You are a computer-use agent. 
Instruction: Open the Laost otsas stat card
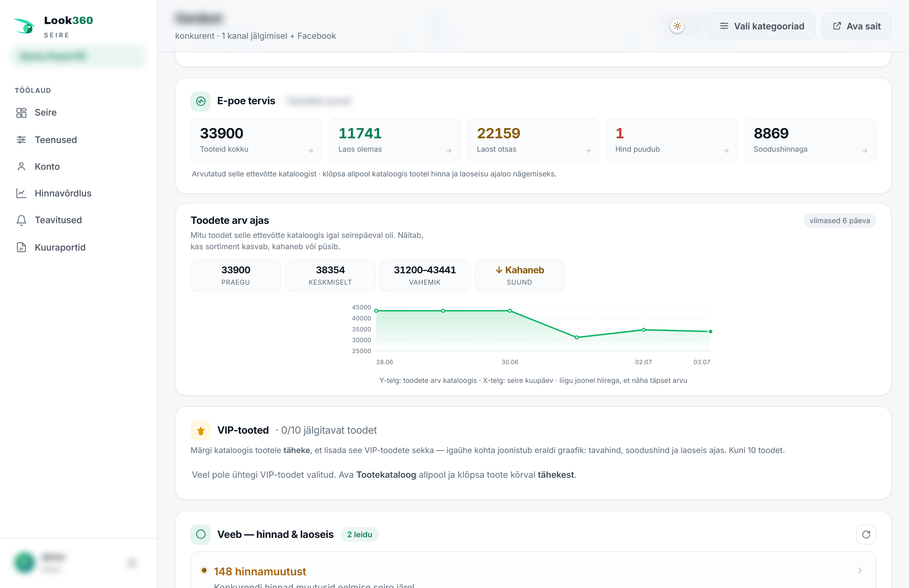[x=533, y=140]
